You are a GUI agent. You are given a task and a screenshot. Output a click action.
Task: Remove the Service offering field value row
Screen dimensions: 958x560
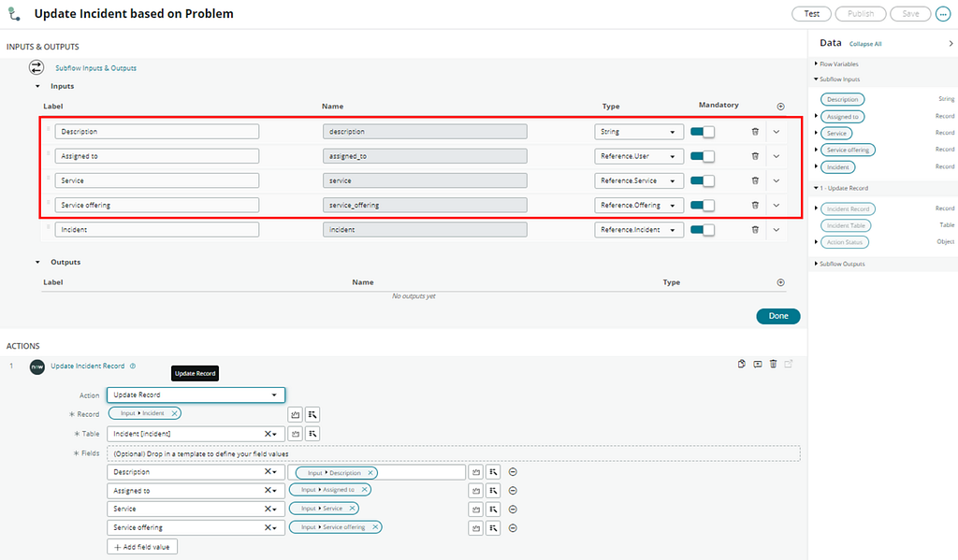514,527
